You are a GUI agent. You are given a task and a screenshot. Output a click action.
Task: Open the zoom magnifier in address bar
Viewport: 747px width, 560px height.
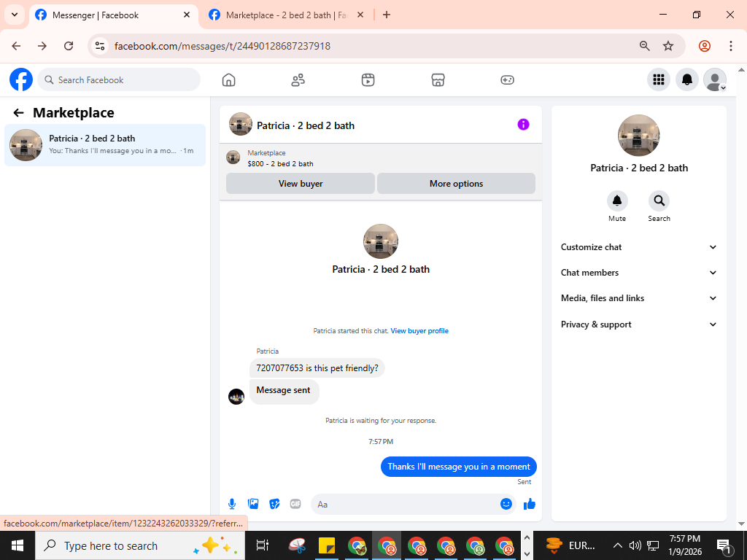coord(644,46)
